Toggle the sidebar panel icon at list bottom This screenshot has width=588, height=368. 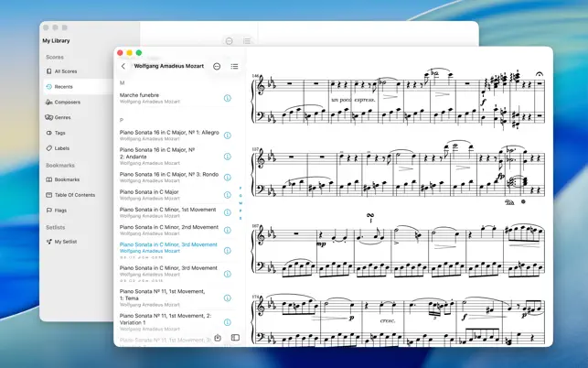coord(235,338)
